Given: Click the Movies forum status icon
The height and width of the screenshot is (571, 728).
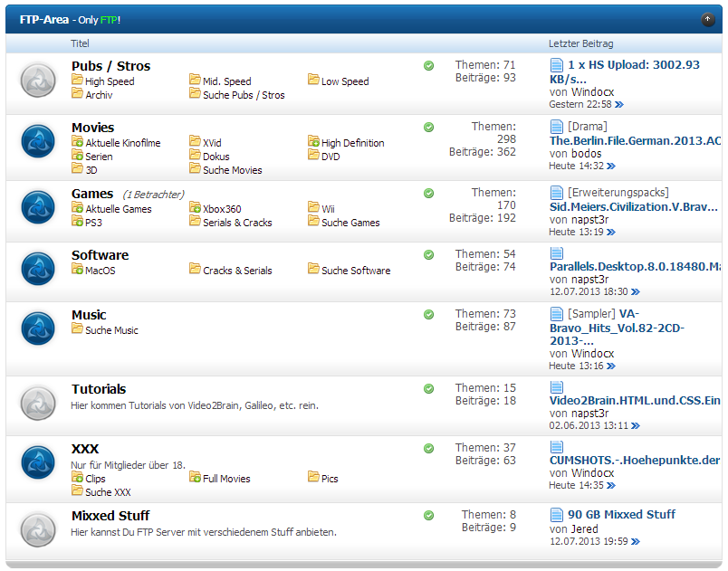Looking at the screenshot, I should (38, 140).
